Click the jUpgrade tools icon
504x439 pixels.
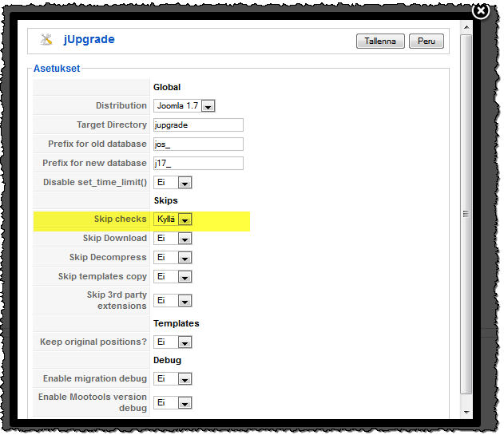[46, 39]
